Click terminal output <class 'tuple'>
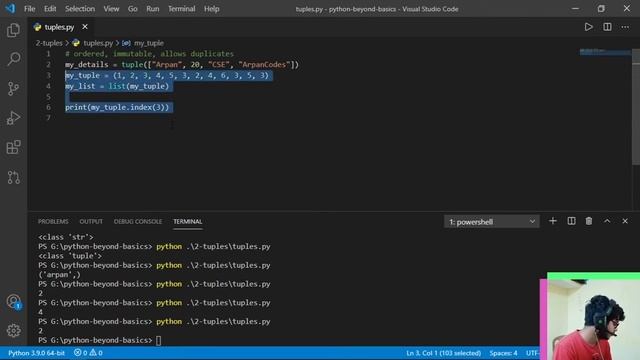This screenshot has height=360, width=640. click(x=70, y=256)
